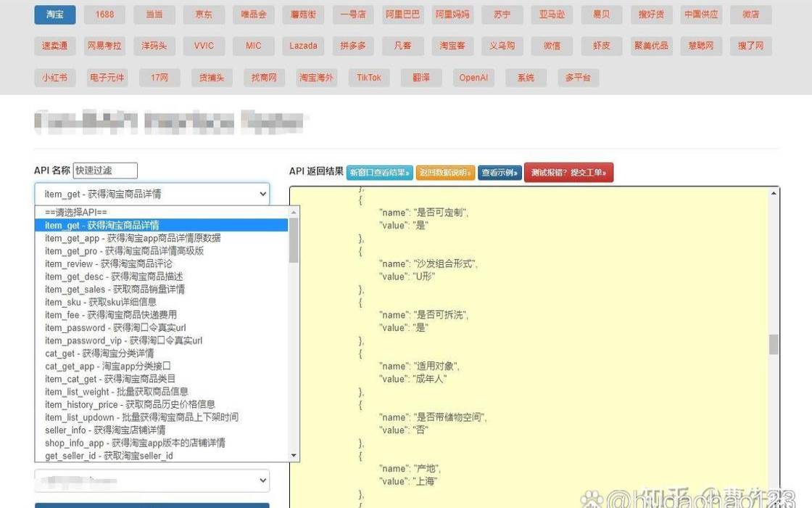Viewport: 812px width, 508px height.
Task: Submit a ticket with 测试报错？提交工单
Action: click(568, 173)
